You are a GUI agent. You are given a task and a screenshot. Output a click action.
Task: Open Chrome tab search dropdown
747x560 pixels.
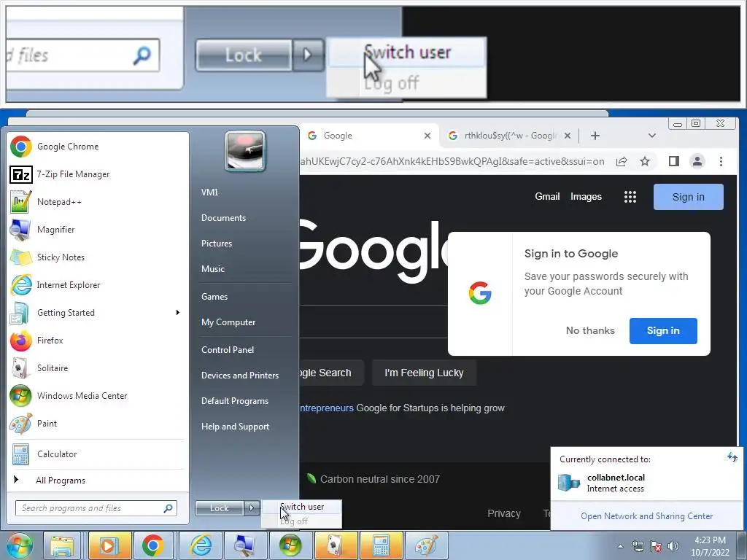[651, 136]
